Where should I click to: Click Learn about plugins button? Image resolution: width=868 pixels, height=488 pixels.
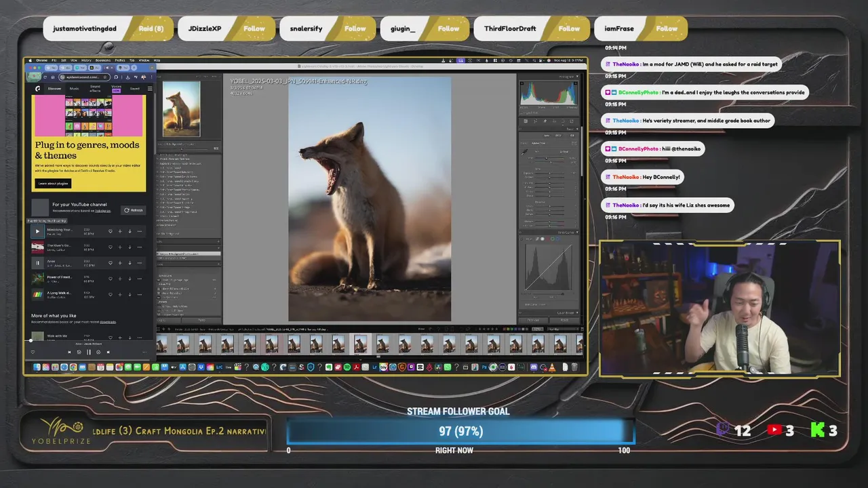click(53, 183)
